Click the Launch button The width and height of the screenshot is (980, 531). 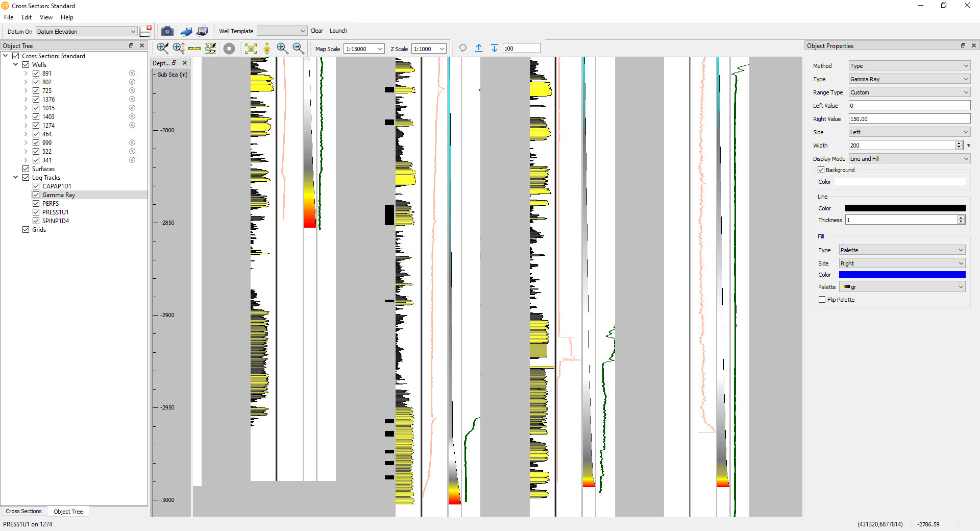338,31
